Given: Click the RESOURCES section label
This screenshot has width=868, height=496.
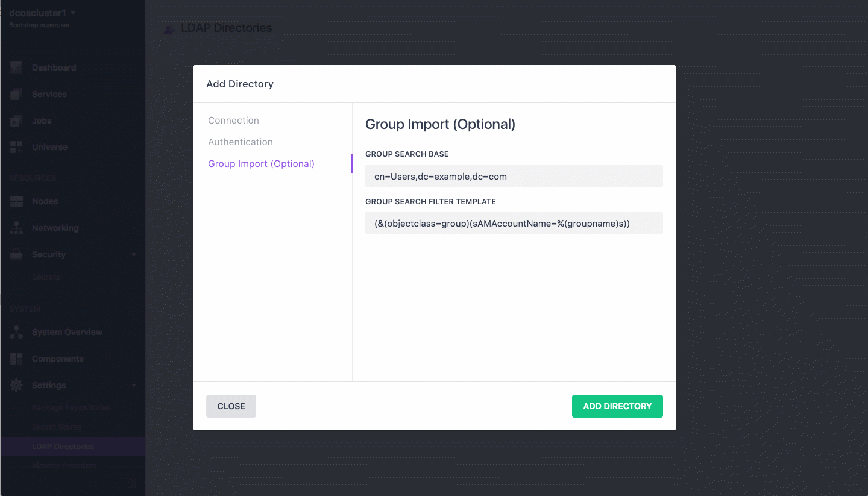Looking at the screenshot, I should (x=33, y=178).
